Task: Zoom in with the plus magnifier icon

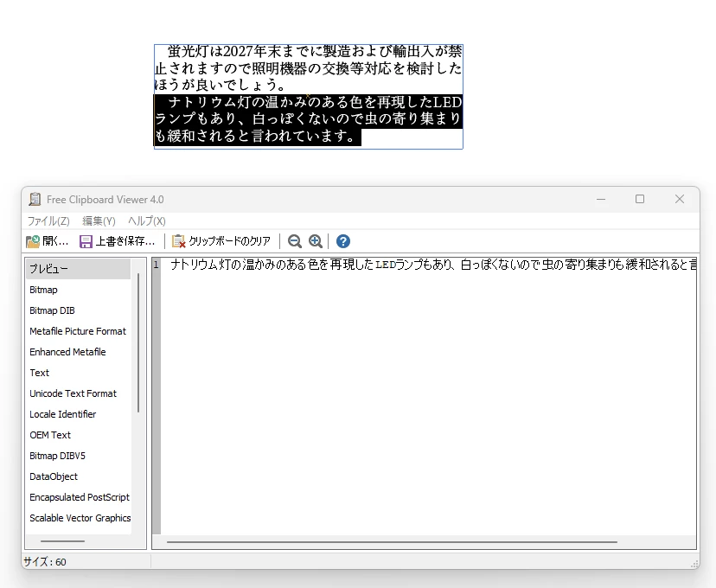Action: pos(315,241)
